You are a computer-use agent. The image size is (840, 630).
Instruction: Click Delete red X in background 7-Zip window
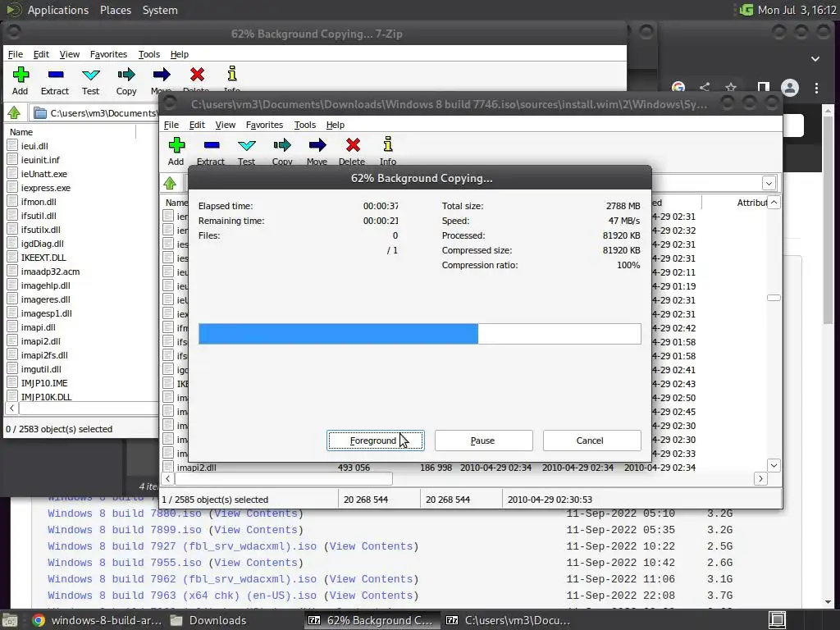tap(197, 75)
